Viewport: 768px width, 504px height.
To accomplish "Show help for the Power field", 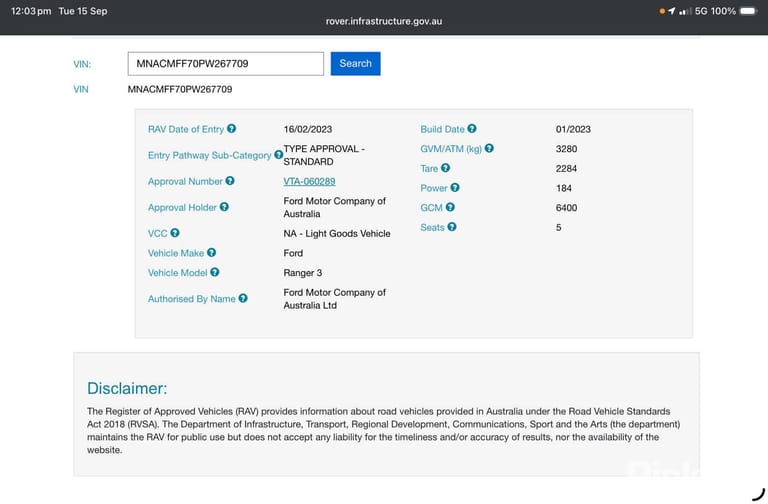I will (455, 188).
